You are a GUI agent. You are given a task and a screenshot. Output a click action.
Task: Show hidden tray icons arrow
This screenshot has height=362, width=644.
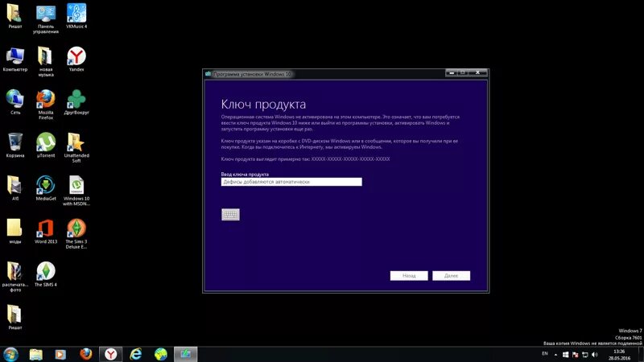pos(555,355)
